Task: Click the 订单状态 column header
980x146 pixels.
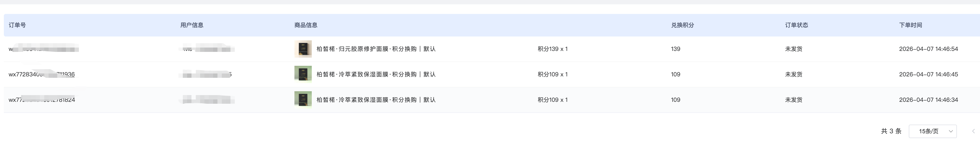Action: tap(796, 25)
